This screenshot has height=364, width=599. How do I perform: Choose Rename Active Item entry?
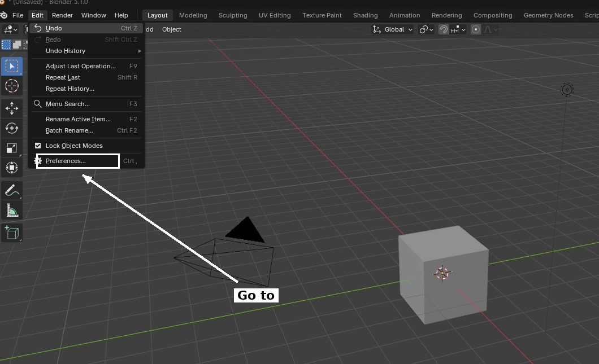coord(86,119)
